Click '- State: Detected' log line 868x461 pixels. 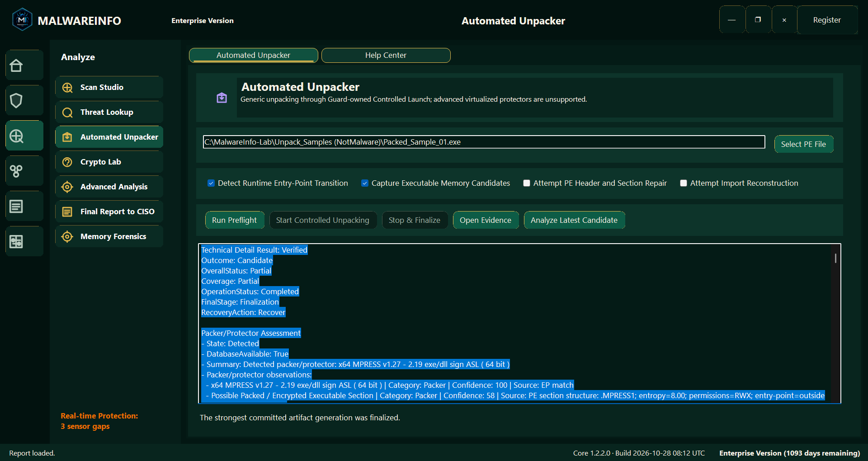point(230,343)
